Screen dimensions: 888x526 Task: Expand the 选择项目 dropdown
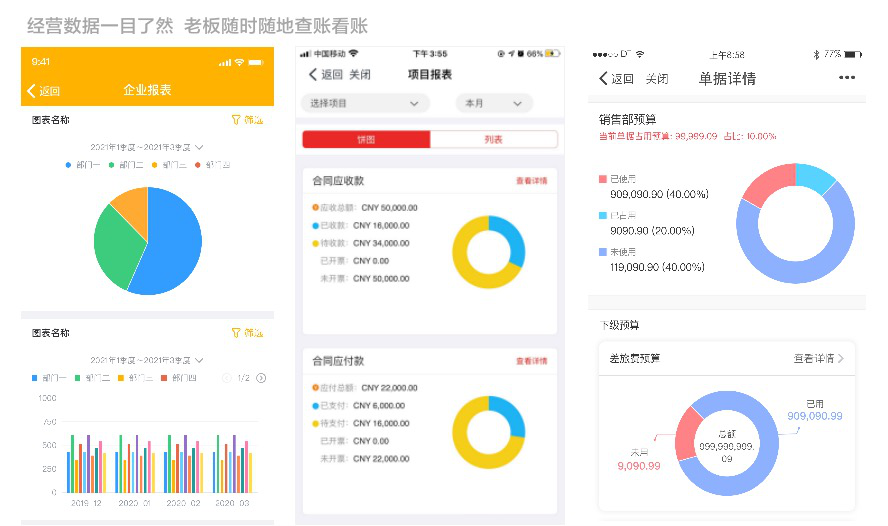click(x=365, y=103)
